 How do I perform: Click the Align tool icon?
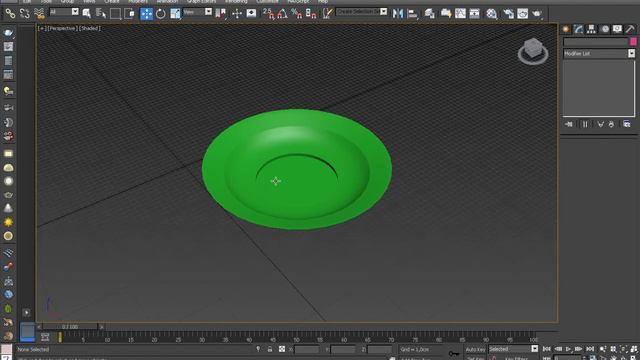coord(413,14)
